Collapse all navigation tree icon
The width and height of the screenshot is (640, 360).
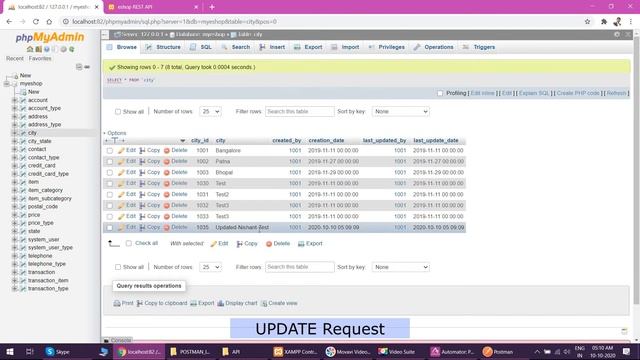[79, 67]
